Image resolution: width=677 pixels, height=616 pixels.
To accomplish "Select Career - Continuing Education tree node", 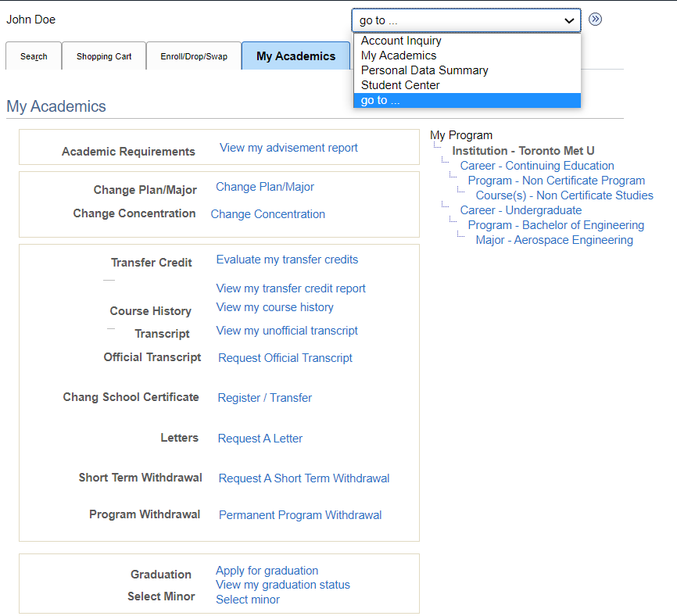I will click(537, 166).
